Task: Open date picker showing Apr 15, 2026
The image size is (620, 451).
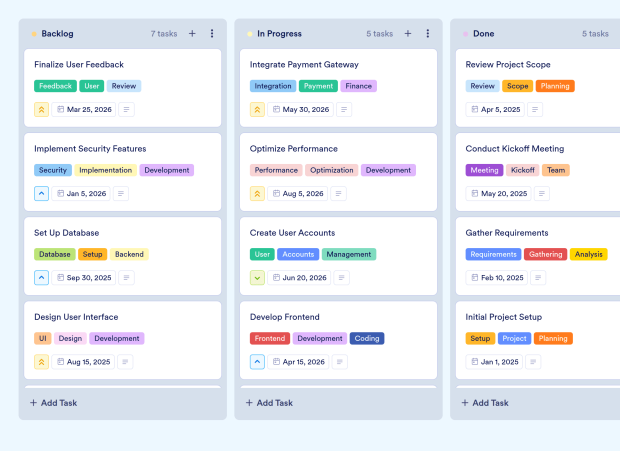Action: coord(299,362)
